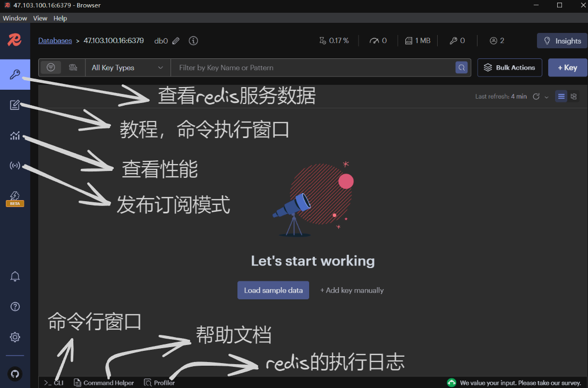Image resolution: width=588 pixels, height=388 pixels.
Task: Open the GitHub repository icon
Action: pyautogui.click(x=15, y=374)
